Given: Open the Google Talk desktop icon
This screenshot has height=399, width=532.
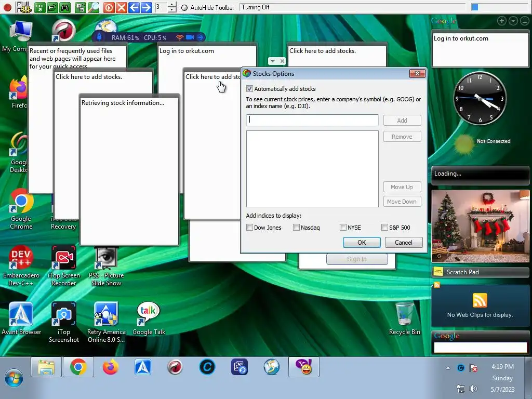Looking at the screenshot, I should [x=149, y=318].
